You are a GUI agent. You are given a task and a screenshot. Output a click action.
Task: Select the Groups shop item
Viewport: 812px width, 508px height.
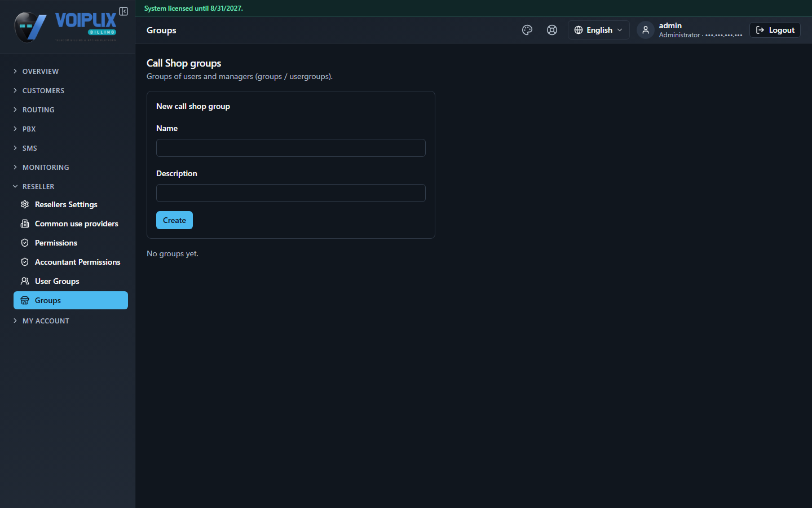tap(70, 300)
